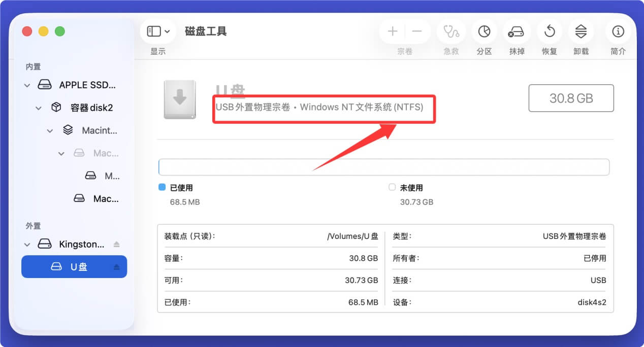Open 简介 to view disk info
The height and width of the screenshot is (347, 644).
pos(618,31)
